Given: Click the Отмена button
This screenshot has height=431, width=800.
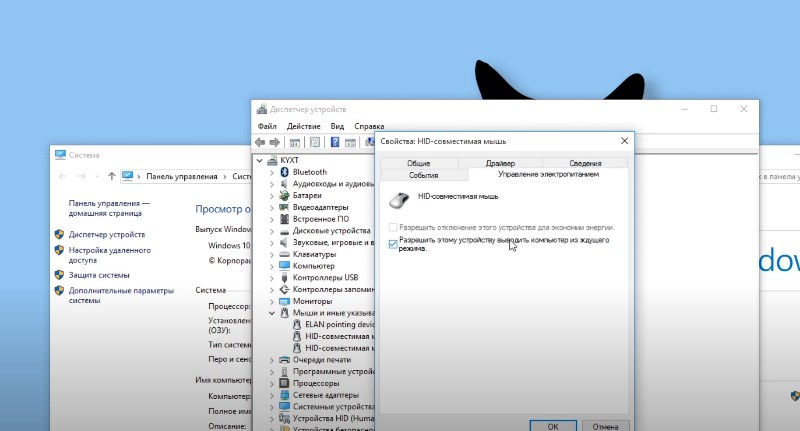Looking at the screenshot, I should (x=605, y=424).
